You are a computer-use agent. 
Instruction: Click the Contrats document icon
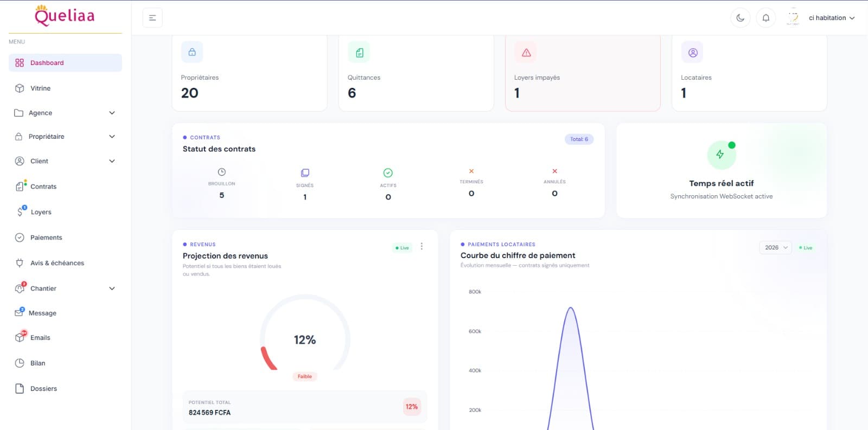[20, 187]
